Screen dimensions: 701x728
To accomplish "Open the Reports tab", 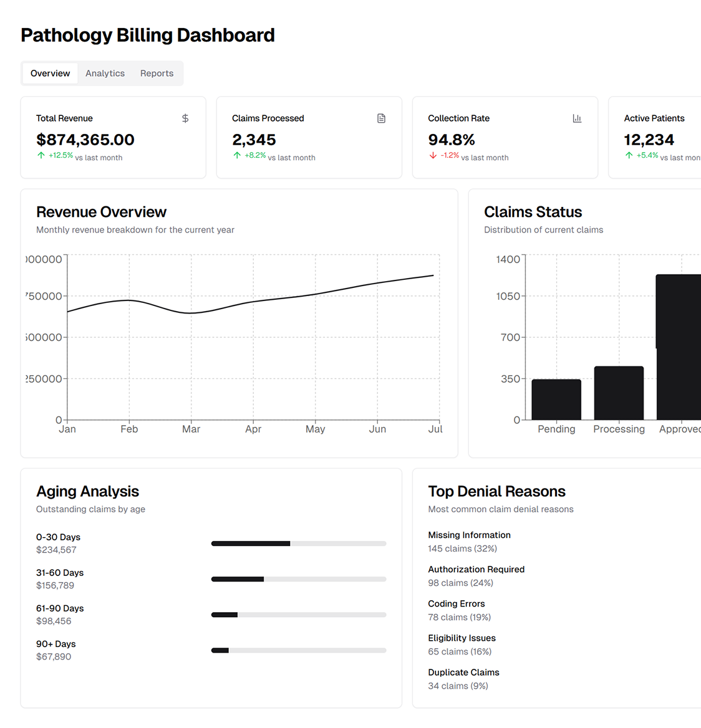I will click(157, 74).
